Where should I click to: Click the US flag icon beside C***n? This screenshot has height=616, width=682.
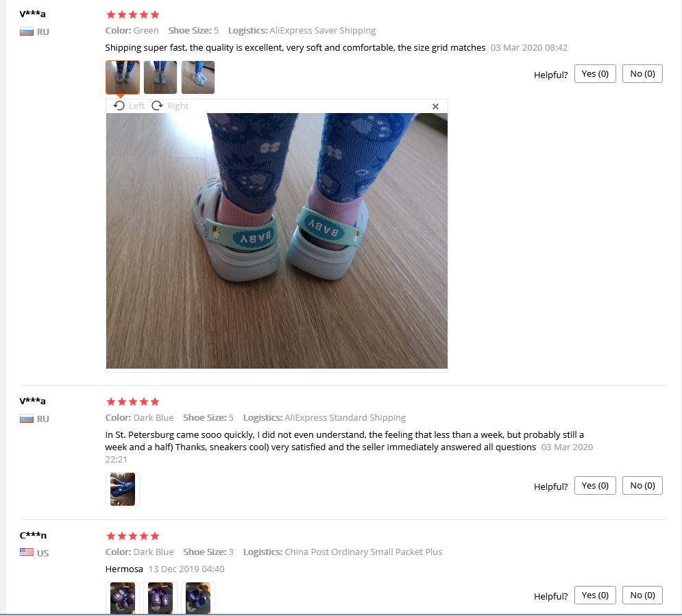tap(27, 552)
